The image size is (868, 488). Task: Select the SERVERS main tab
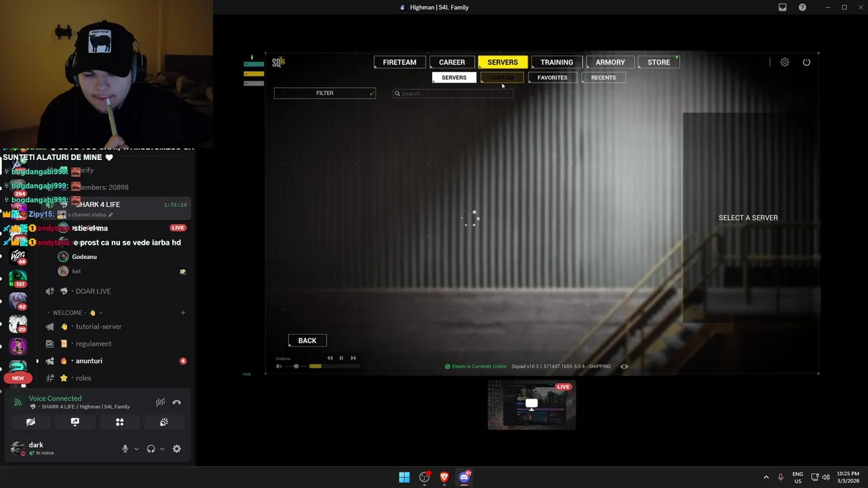coord(502,62)
